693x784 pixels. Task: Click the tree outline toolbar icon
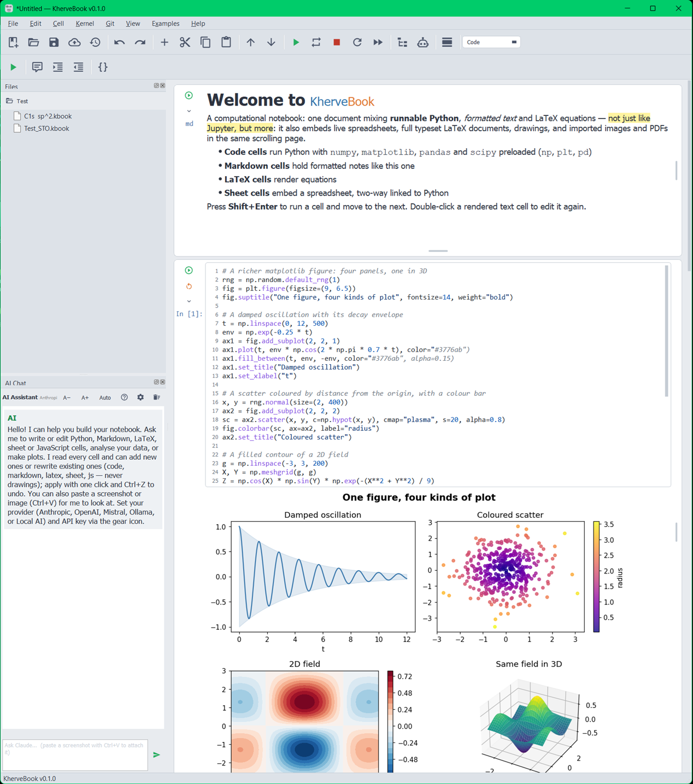tap(402, 42)
